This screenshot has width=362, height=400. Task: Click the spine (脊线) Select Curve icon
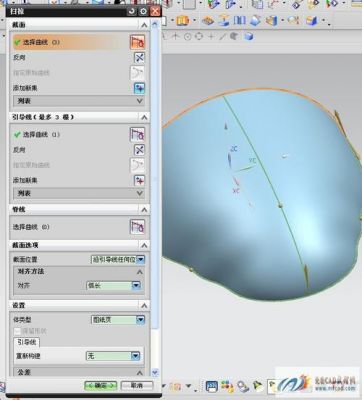tap(137, 227)
